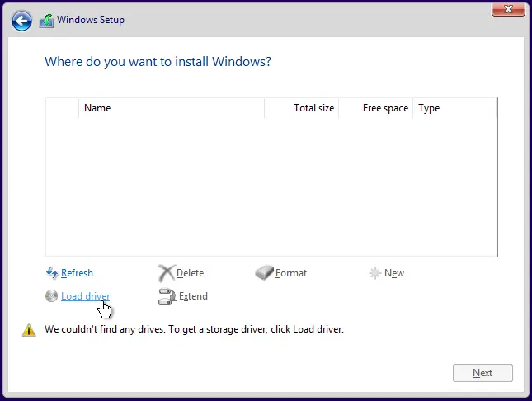
Task: Select the Format link
Action: pyautogui.click(x=291, y=273)
